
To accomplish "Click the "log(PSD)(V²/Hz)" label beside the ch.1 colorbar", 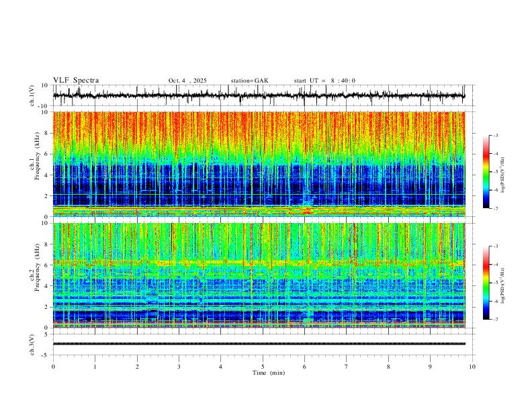I will (x=502, y=175).
